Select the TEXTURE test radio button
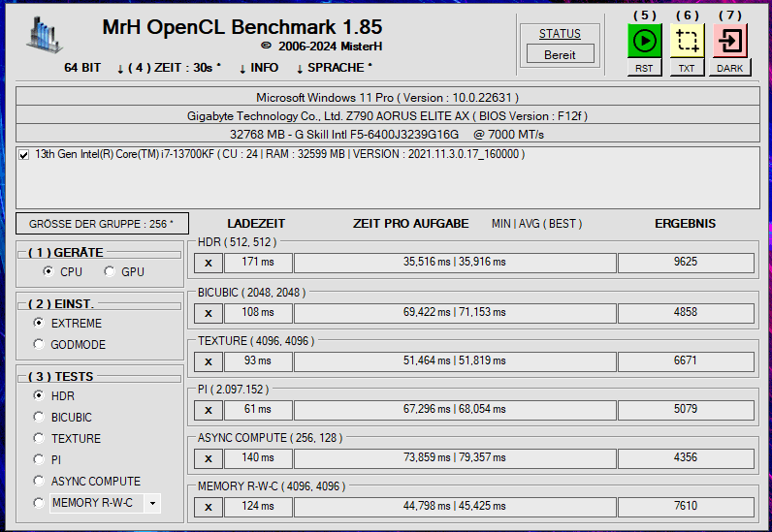Image resolution: width=772 pixels, height=532 pixels. pyautogui.click(x=39, y=438)
